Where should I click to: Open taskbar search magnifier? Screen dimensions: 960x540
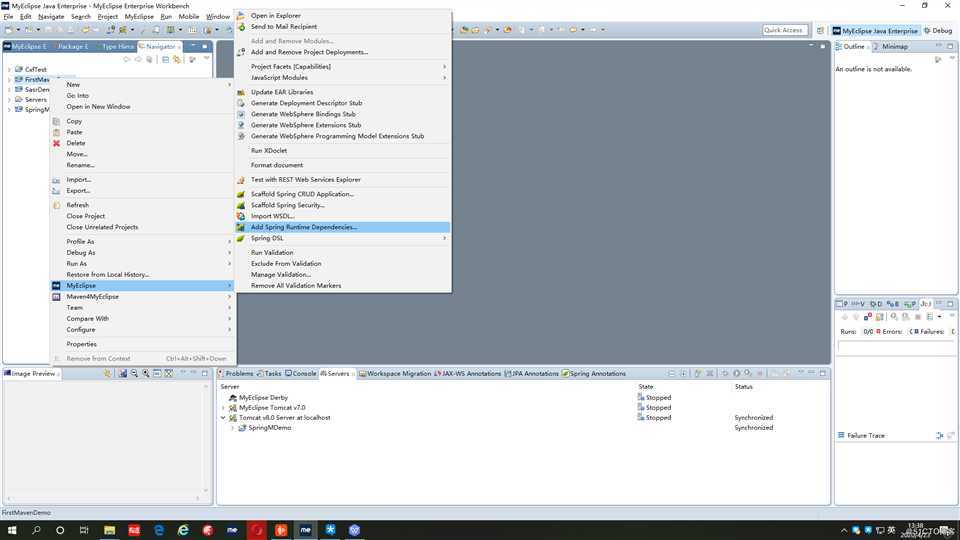pos(36,530)
